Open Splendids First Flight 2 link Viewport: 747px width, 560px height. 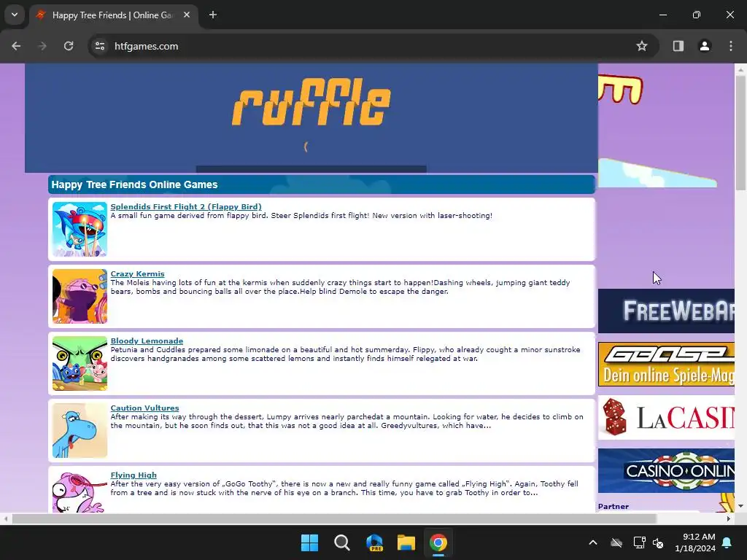[x=186, y=206]
